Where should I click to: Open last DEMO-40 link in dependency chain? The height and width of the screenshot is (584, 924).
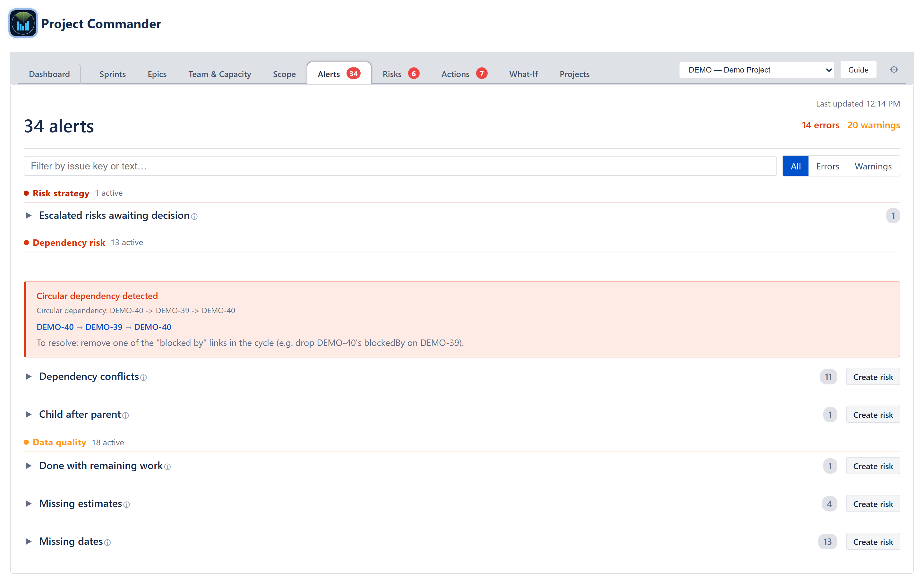pyautogui.click(x=153, y=327)
